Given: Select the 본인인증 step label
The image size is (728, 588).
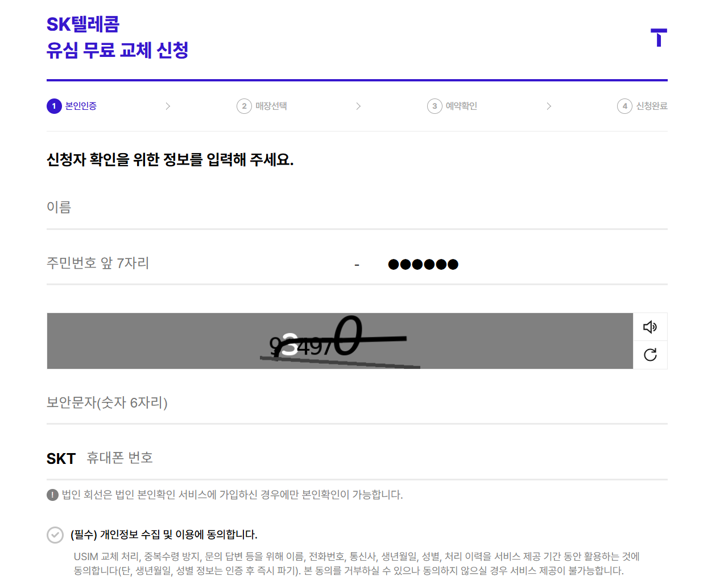Looking at the screenshot, I should point(81,106).
